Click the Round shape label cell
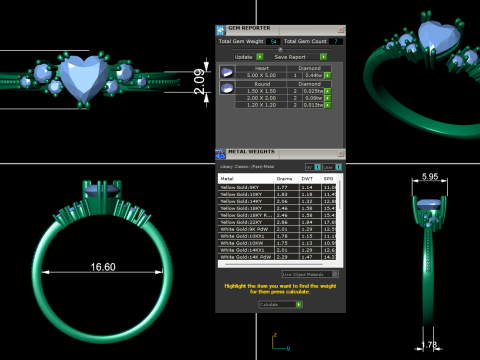The height and width of the screenshot is (360, 480). tap(261, 84)
